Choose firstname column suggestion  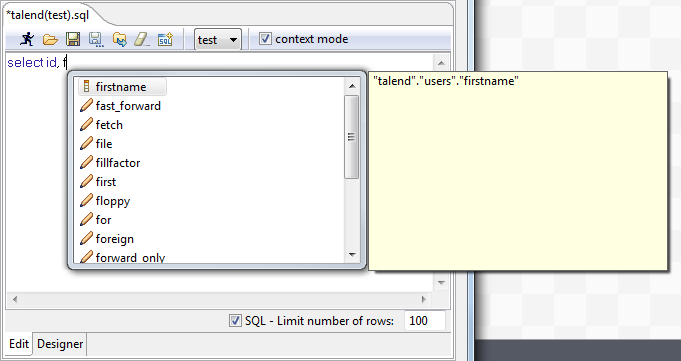pyautogui.click(x=122, y=87)
